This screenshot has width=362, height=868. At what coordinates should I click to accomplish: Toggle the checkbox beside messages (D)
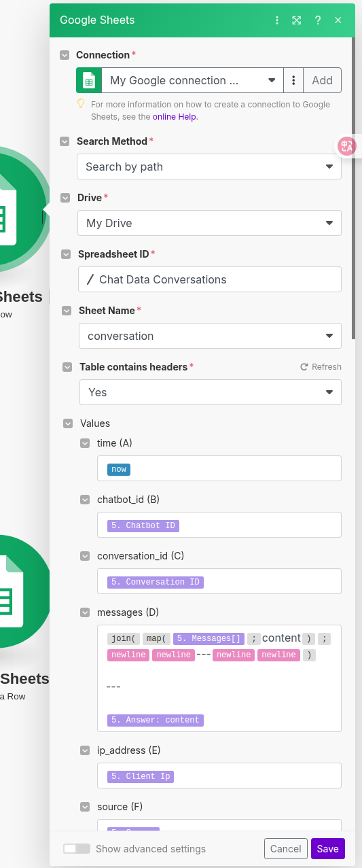(x=85, y=612)
